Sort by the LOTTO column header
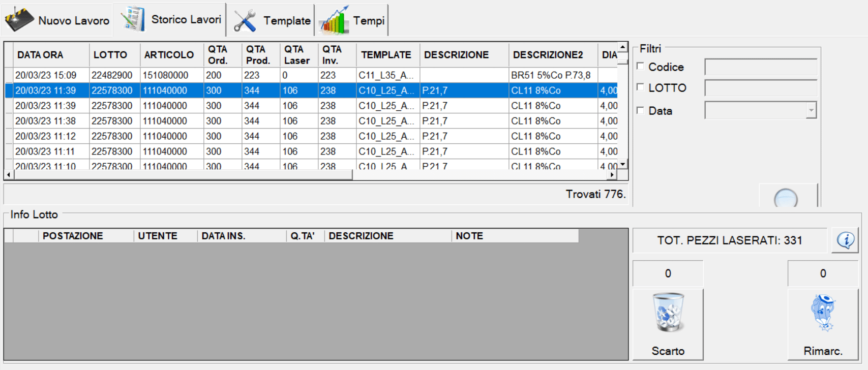 pos(110,55)
